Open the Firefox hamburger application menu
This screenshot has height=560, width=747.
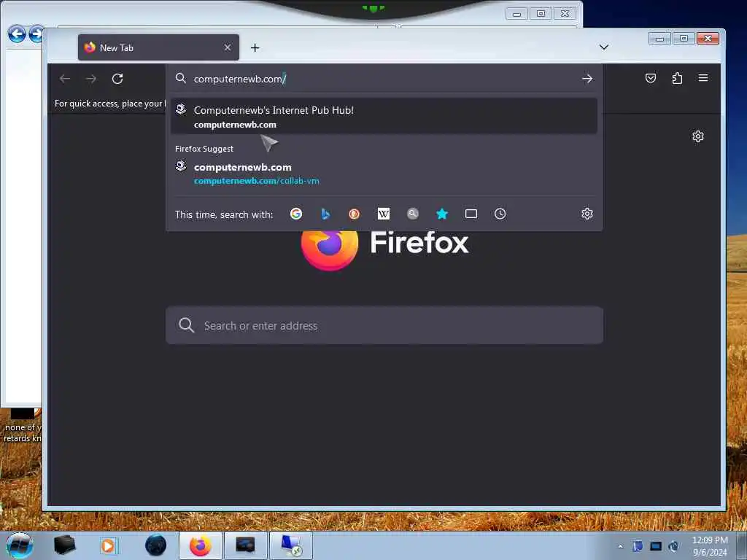pos(703,78)
